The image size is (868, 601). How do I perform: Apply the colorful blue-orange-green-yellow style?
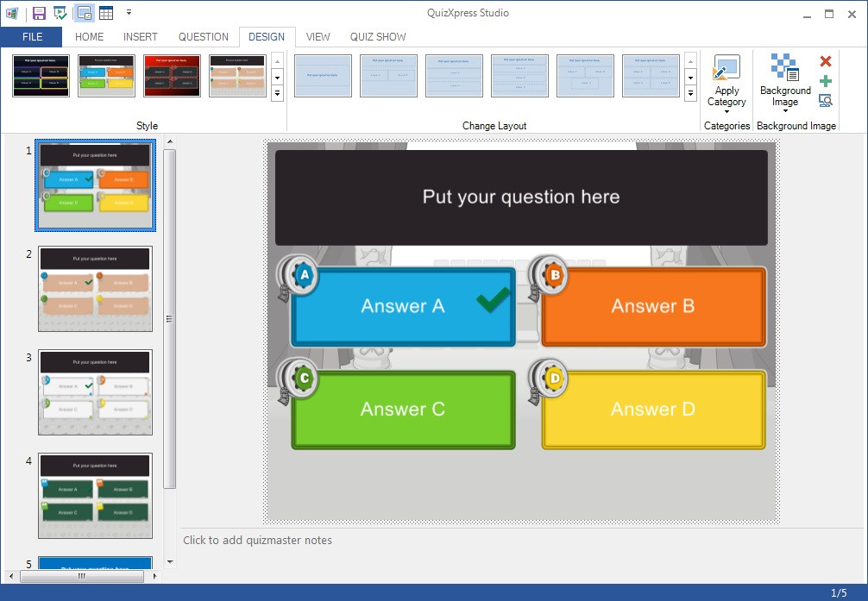tap(106, 76)
